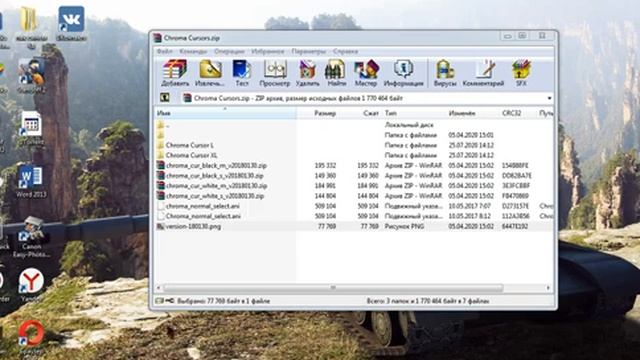Open the Файл menu
This screenshot has height=360, width=640.
pyautogui.click(x=164, y=51)
